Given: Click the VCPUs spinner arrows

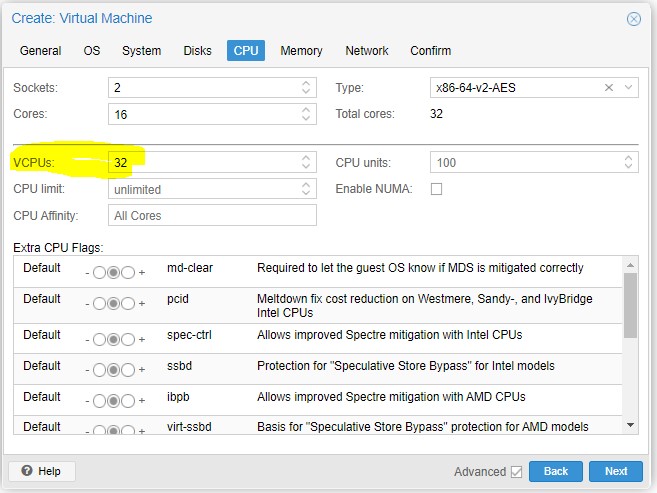Looking at the screenshot, I should pyautogui.click(x=306, y=162).
